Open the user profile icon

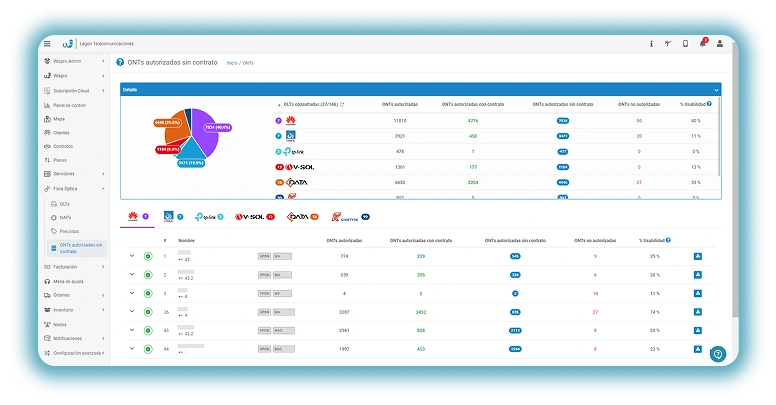(x=720, y=44)
